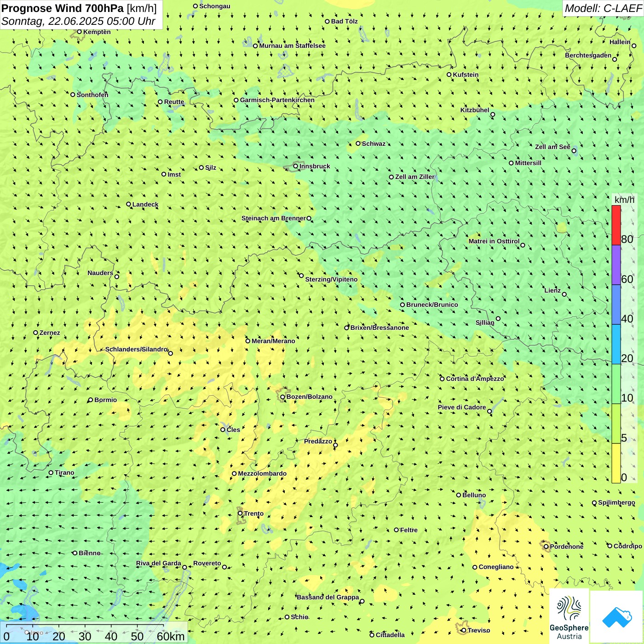Click the 'Prognose Wind 700hPa' title

[x=63, y=8]
